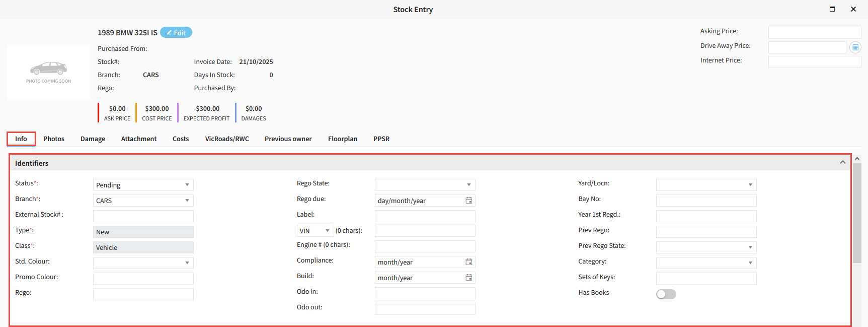
Task: Close the Stock Entry window
Action: [x=853, y=9]
